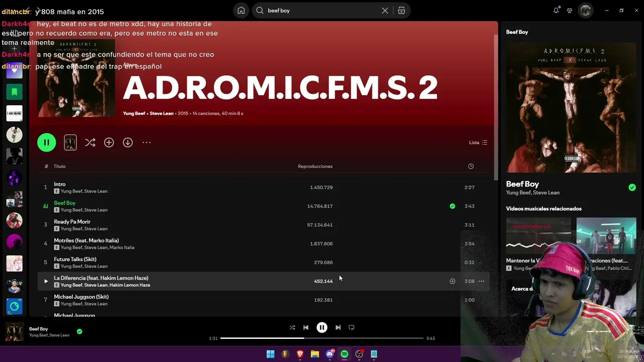The image size is (644, 362).
Task: Open Hakim Lemon Haze artist link
Action: tap(130, 285)
